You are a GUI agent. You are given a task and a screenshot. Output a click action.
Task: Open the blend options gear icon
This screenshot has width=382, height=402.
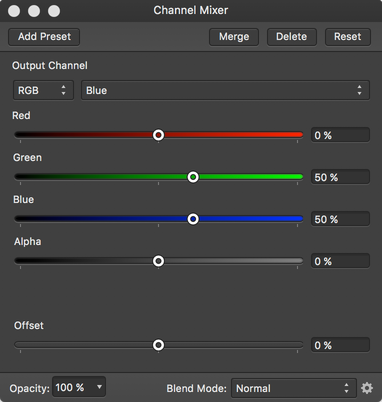pyautogui.click(x=367, y=388)
